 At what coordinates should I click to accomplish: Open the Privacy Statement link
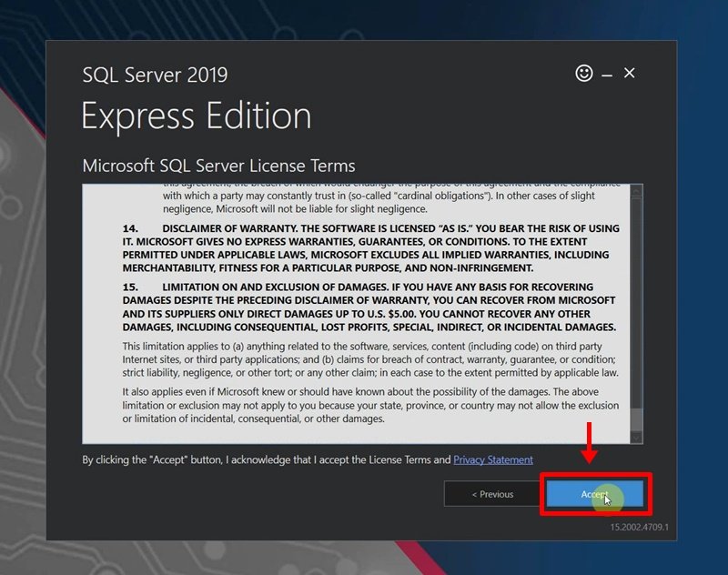(493, 459)
